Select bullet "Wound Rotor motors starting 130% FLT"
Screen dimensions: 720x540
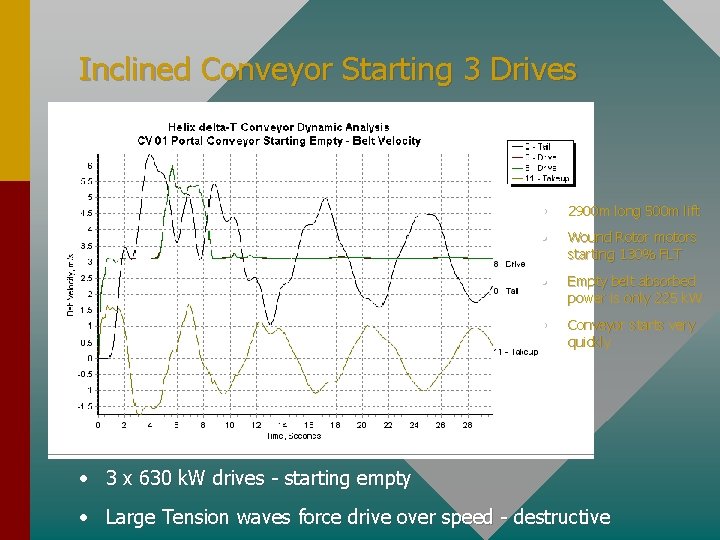(632, 246)
